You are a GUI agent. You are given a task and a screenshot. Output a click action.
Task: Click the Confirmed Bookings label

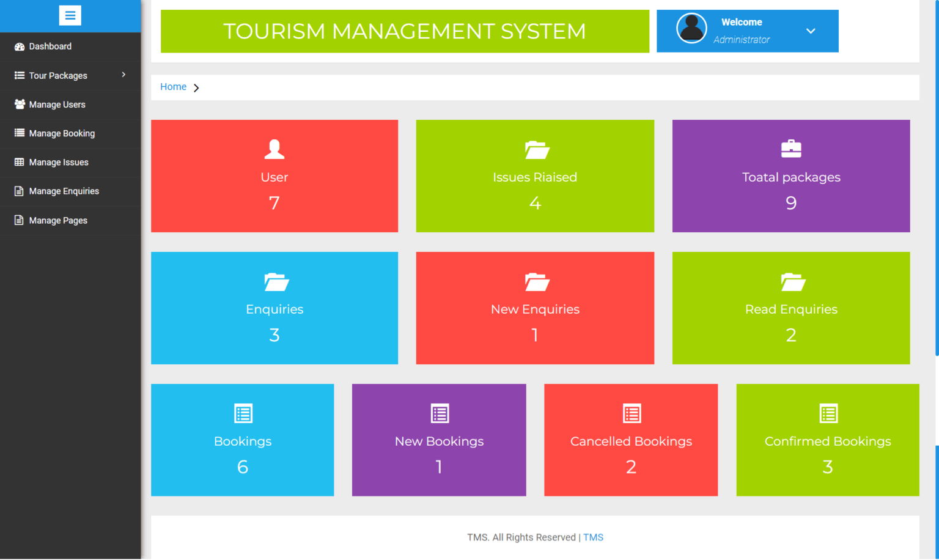click(x=828, y=441)
